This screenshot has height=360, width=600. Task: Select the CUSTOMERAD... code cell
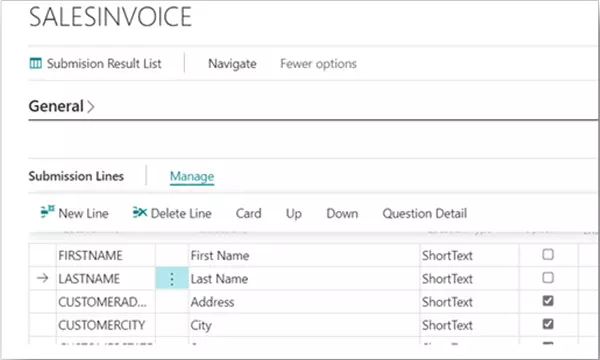click(106, 302)
